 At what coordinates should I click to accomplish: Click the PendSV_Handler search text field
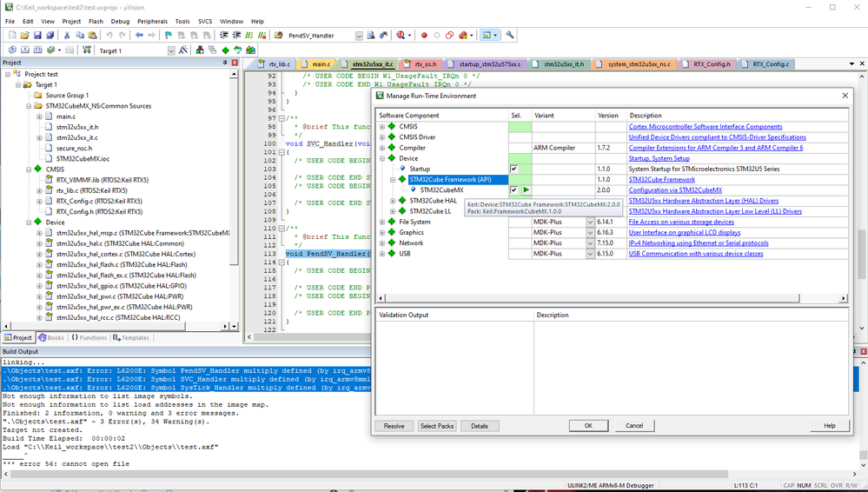[320, 36]
